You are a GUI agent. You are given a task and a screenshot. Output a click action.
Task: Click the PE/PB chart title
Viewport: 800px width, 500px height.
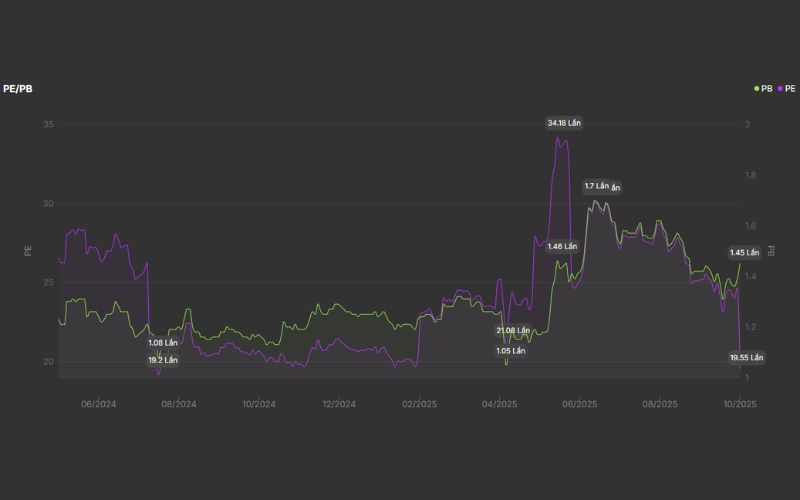click(x=19, y=89)
